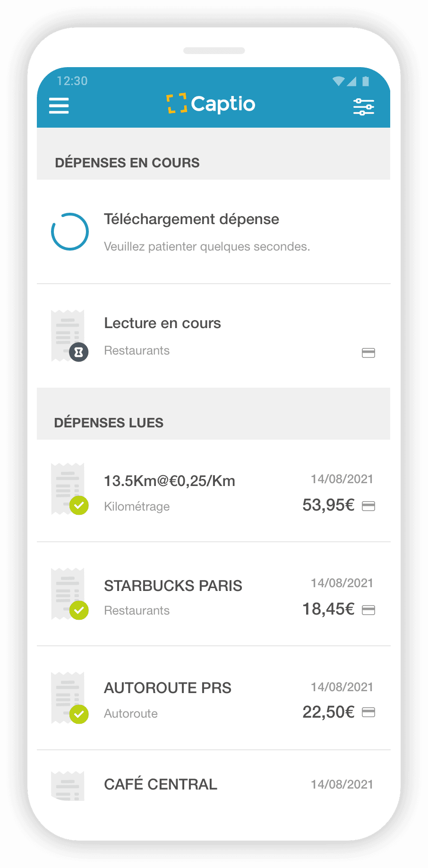Click the card icon beside 22,50€
Image resolution: width=428 pixels, height=868 pixels.
tap(368, 712)
